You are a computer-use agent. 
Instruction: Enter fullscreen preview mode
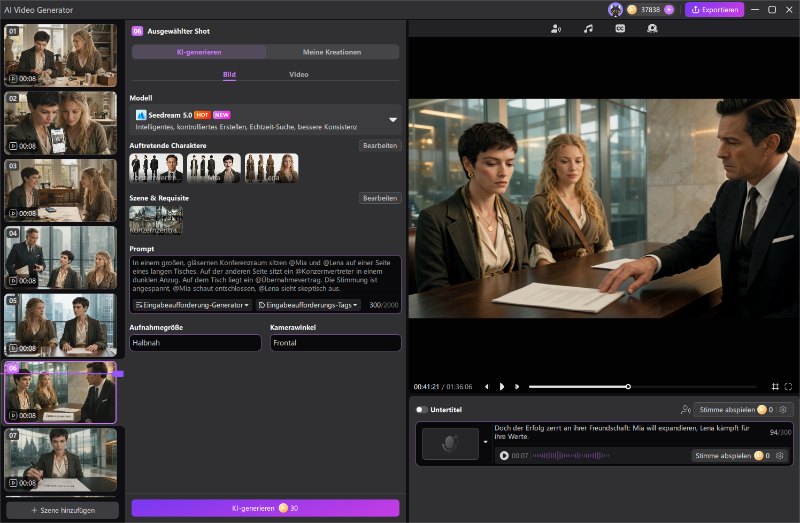pyautogui.click(x=788, y=387)
